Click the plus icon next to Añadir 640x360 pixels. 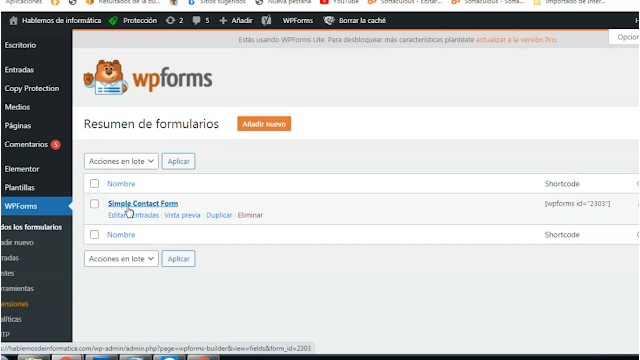[x=223, y=20]
